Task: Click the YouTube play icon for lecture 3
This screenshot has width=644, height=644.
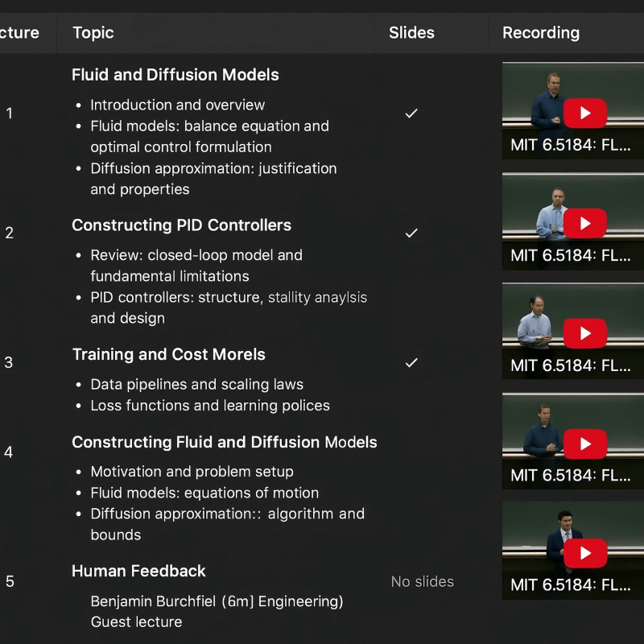Action: coord(584,333)
